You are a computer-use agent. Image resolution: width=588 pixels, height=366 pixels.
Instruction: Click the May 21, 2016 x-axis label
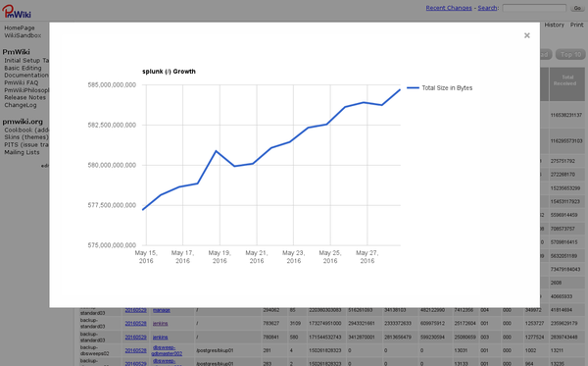point(257,257)
